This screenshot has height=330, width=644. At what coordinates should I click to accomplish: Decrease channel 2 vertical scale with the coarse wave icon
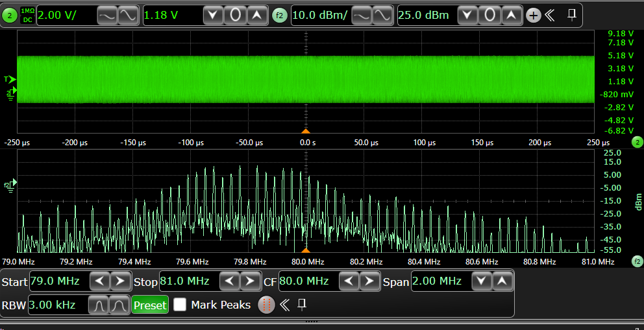click(107, 16)
